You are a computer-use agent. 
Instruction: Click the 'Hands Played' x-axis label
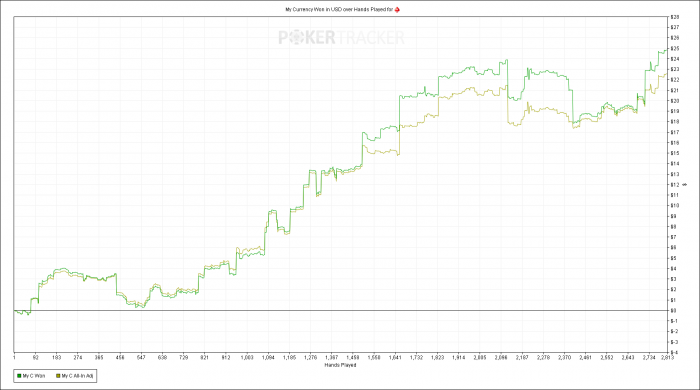pos(340,365)
